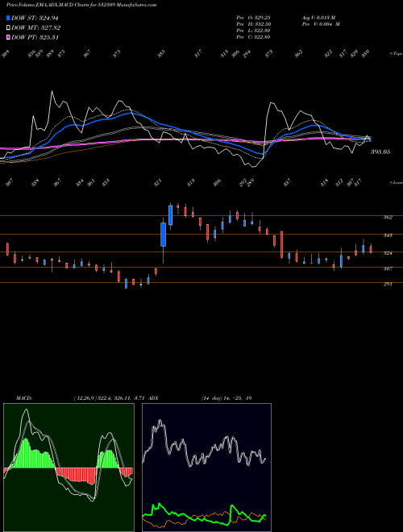Click the long red candlestick falling from 343
Image resolution: width=403 pixels, height=532 pixels.
281,244
